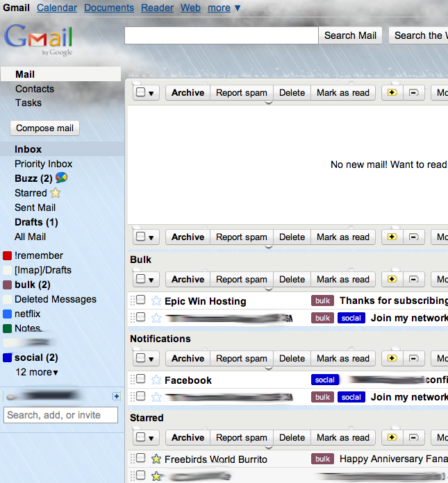Open select dropdown arrow in top toolbar
The width and height of the screenshot is (448, 483).
pyautogui.click(x=151, y=93)
